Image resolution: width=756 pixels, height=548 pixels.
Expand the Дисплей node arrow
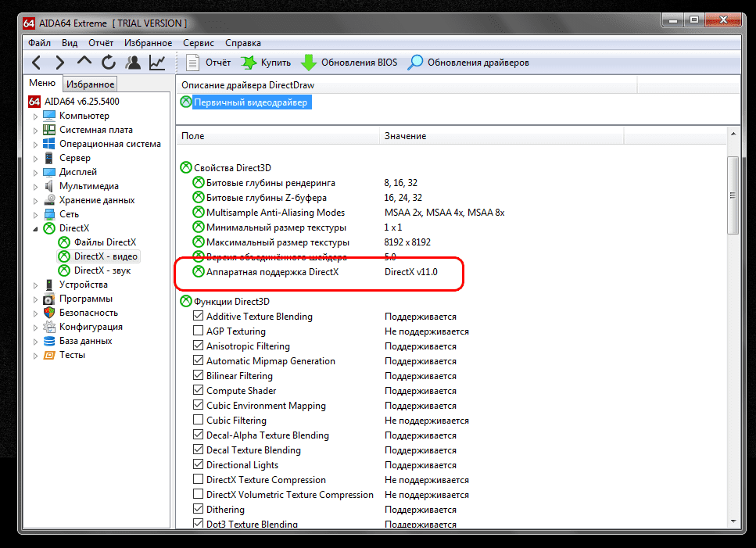(x=35, y=173)
